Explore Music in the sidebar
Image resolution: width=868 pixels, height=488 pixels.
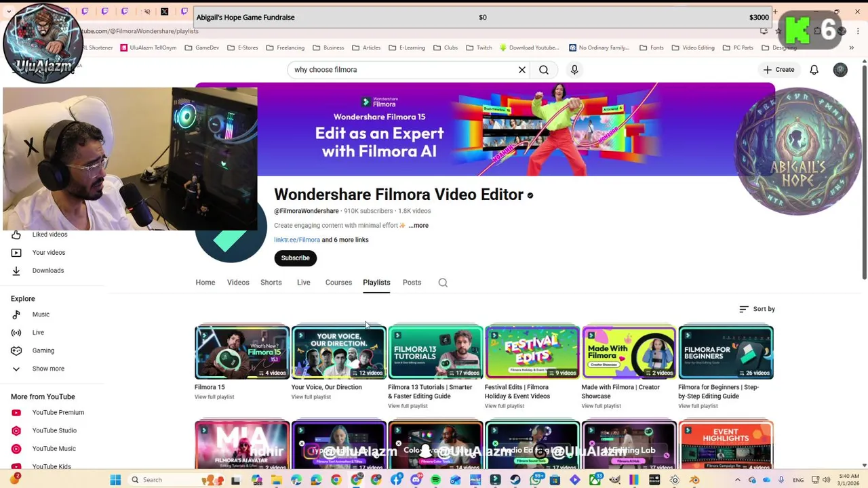[41, 314]
